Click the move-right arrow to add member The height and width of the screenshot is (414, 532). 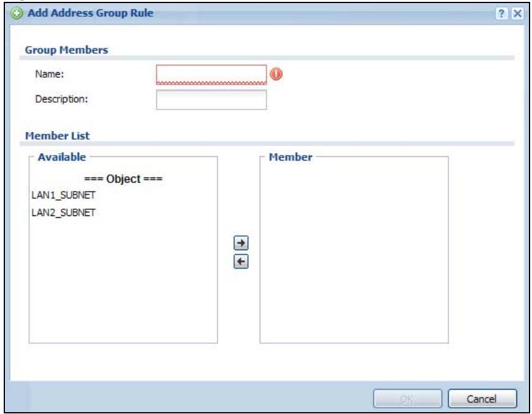click(241, 243)
